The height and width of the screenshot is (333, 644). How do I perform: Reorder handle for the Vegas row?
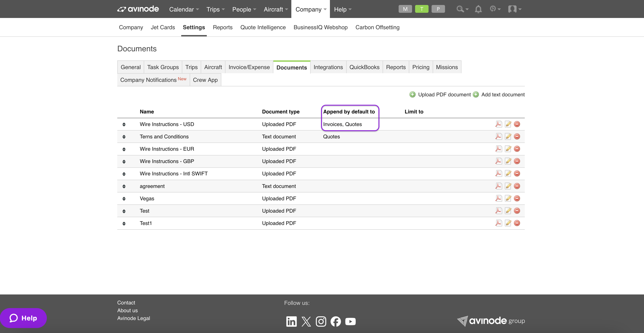124,199
